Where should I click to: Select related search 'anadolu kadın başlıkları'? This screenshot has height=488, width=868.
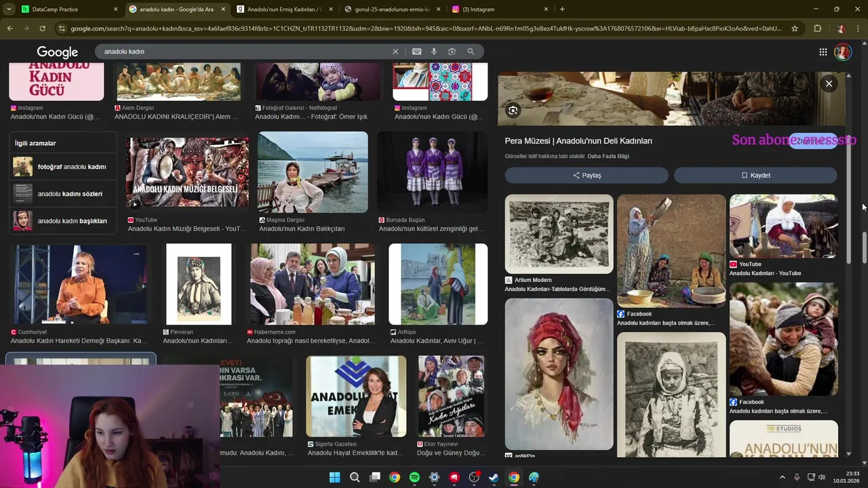(x=62, y=221)
